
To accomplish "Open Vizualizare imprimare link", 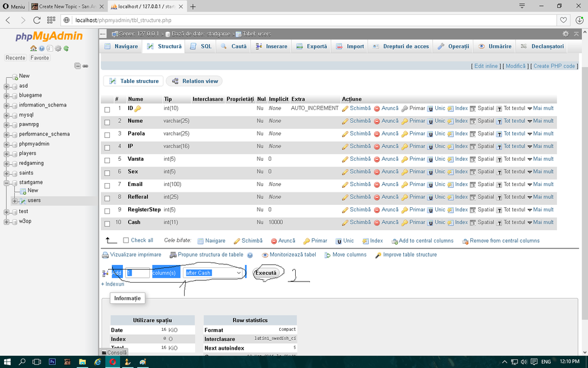I will click(132, 254).
